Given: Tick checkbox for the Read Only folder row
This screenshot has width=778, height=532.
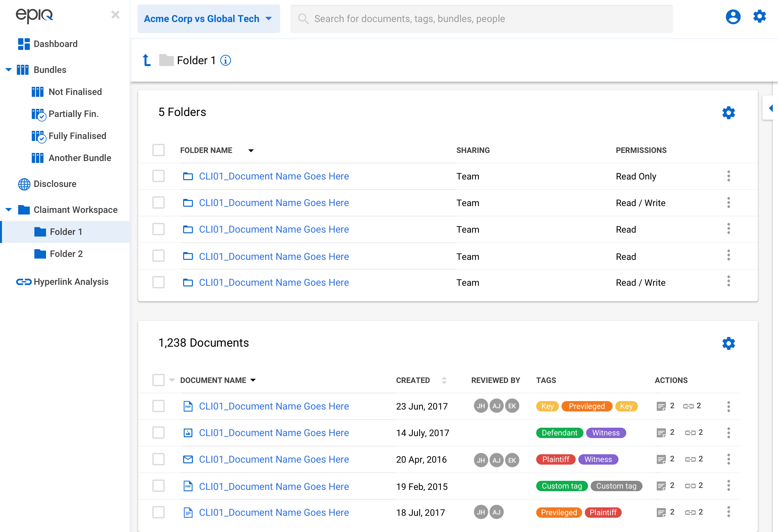Looking at the screenshot, I should click(158, 176).
